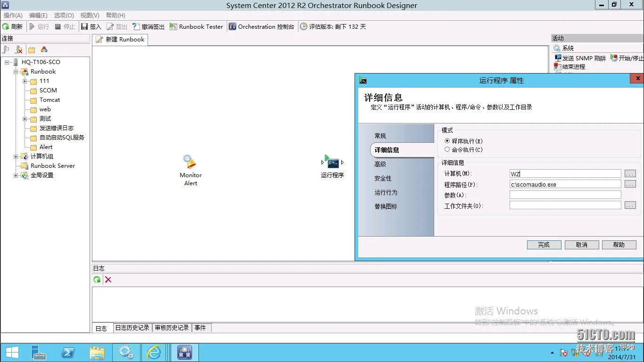Browse with the ... button beside 程序路径

tap(630, 184)
